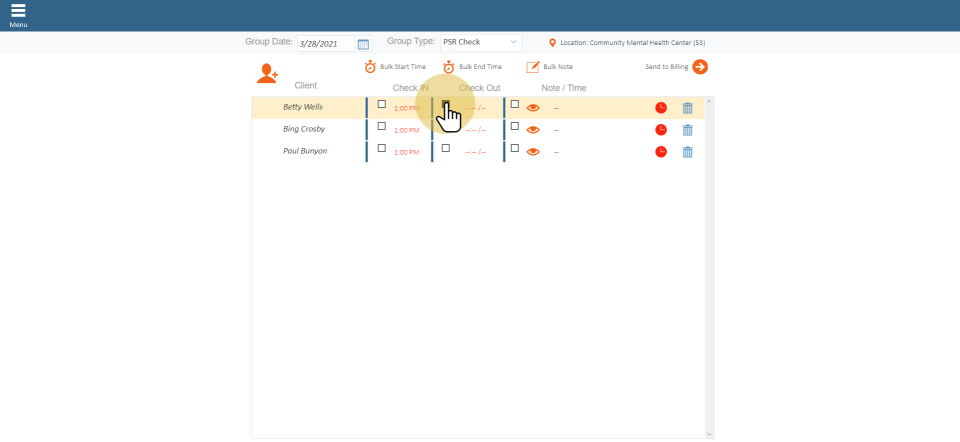Open the Bulk Note edit icon
Image resolution: width=960 pixels, height=442 pixels.
(x=533, y=67)
